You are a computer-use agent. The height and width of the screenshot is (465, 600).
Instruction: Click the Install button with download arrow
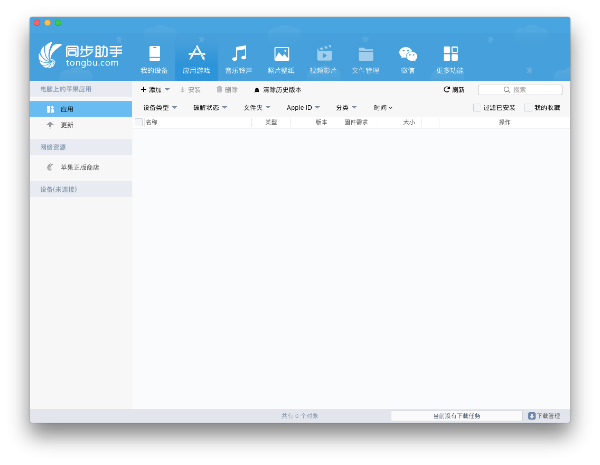tap(190, 90)
